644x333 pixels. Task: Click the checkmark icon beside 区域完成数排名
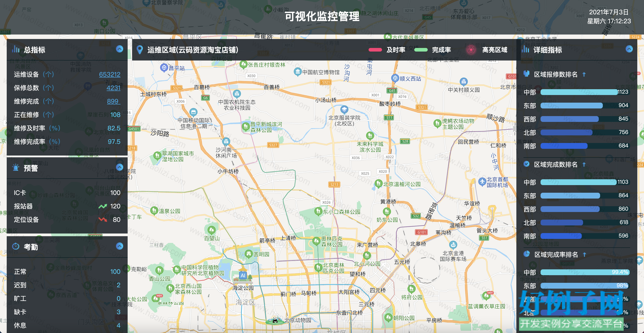(x=526, y=164)
